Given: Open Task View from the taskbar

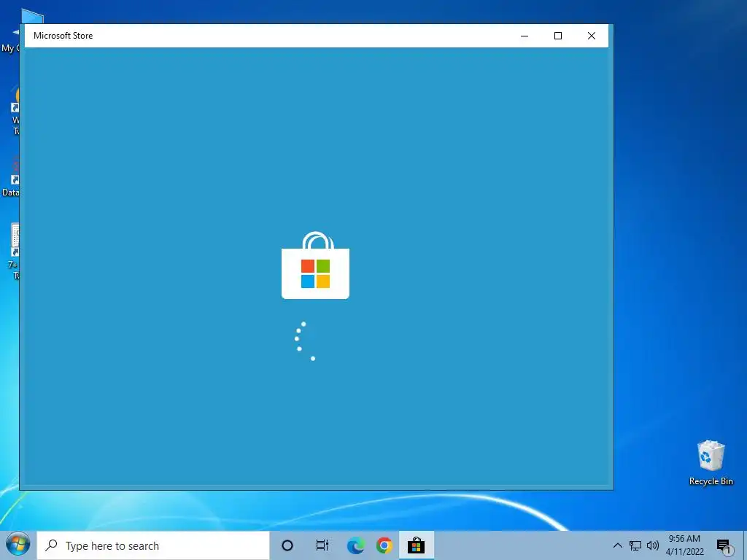Looking at the screenshot, I should pyautogui.click(x=322, y=545).
